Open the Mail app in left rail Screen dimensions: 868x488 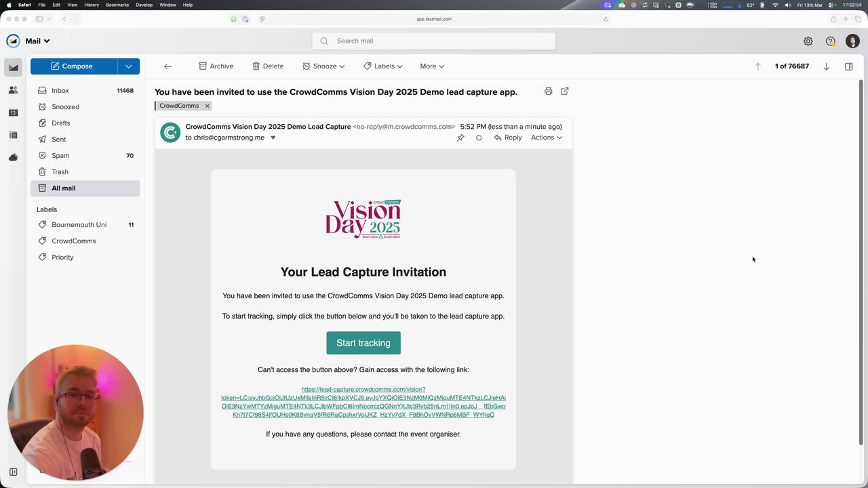13,67
